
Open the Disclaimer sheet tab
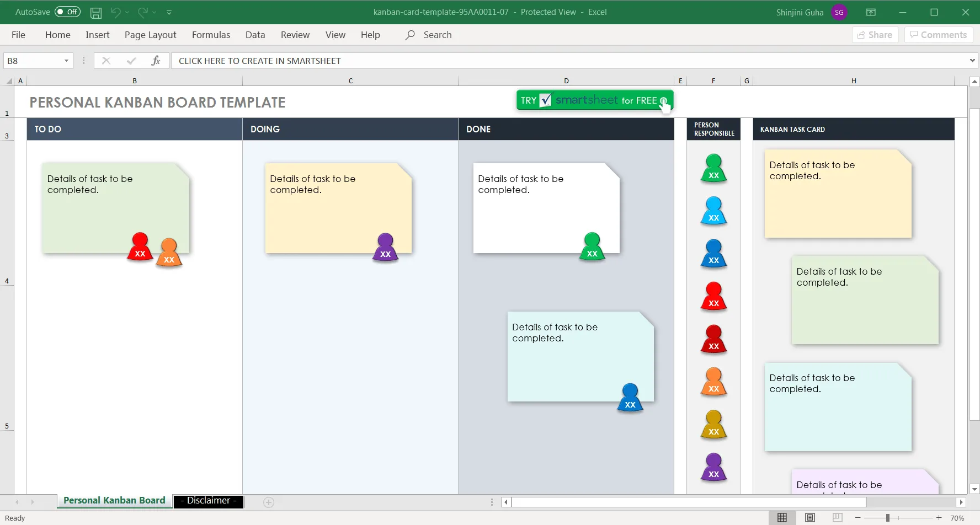point(209,501)
